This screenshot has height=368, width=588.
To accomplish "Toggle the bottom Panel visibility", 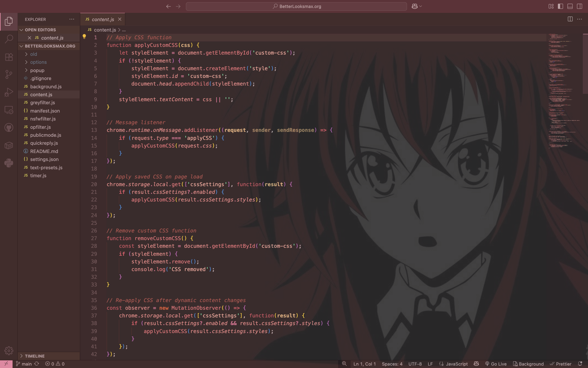I will pos(570,6).
